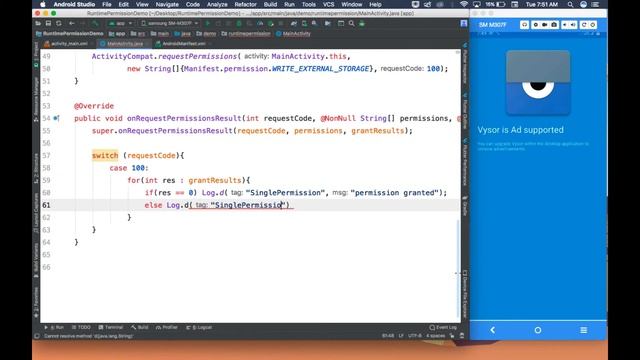Click the @Override annotation on line 53
The image size is (640, 360).
[x=94, y=106]
